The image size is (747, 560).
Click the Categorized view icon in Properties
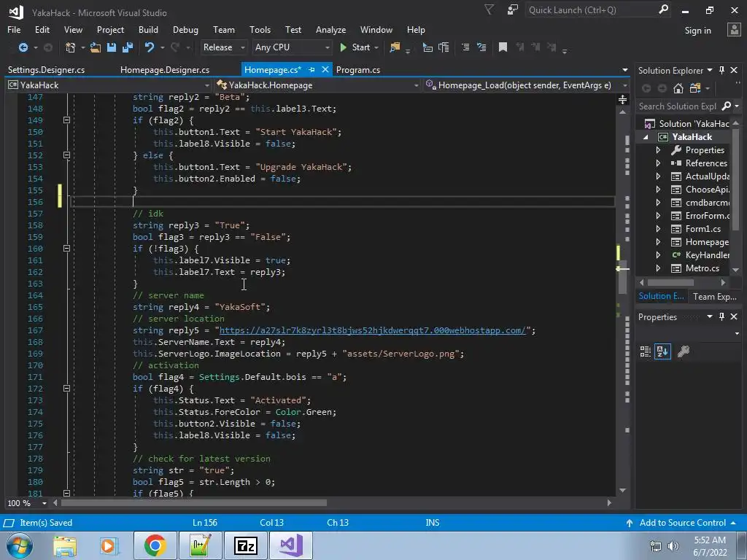[646, 351]
